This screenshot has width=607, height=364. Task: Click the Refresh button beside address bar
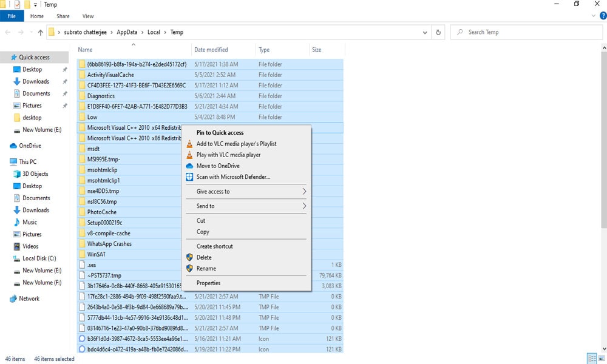tap(438, 33)
